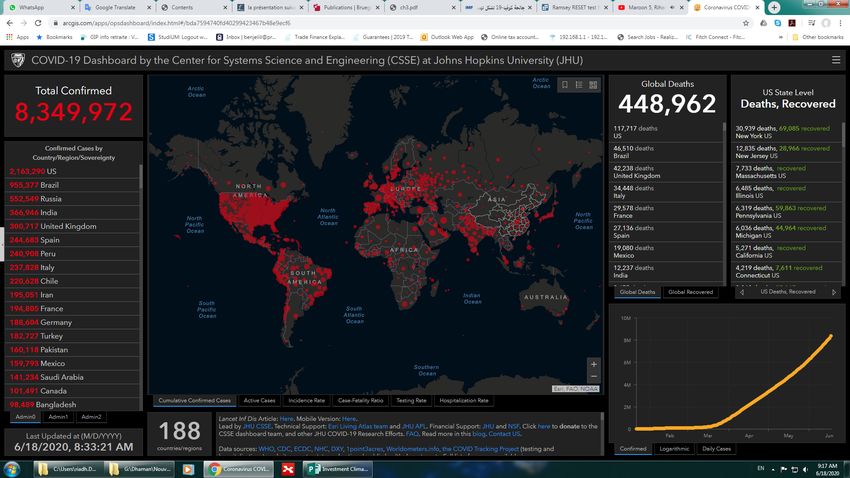
Task: Switch to Admin1 tab
Action: point(58,417)
